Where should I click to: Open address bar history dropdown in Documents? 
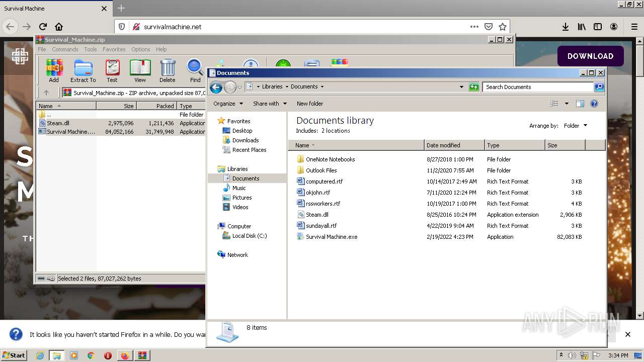coord(461,87)
